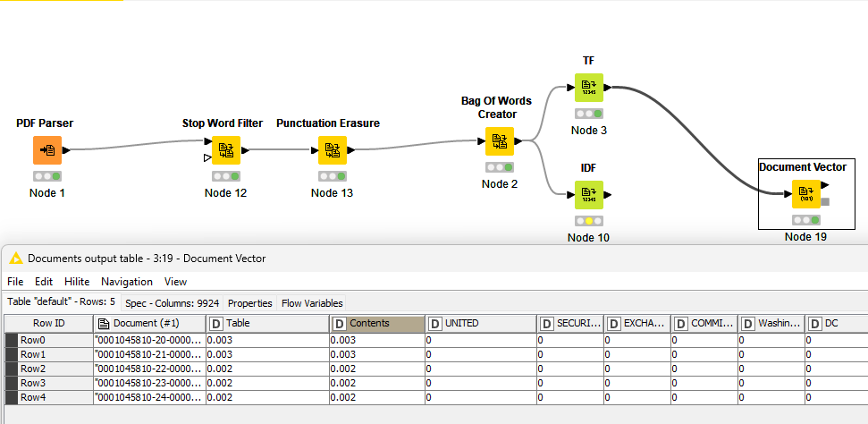868x424 pixels.
Task: Click the Document Vector top output port
Action: 825,185
